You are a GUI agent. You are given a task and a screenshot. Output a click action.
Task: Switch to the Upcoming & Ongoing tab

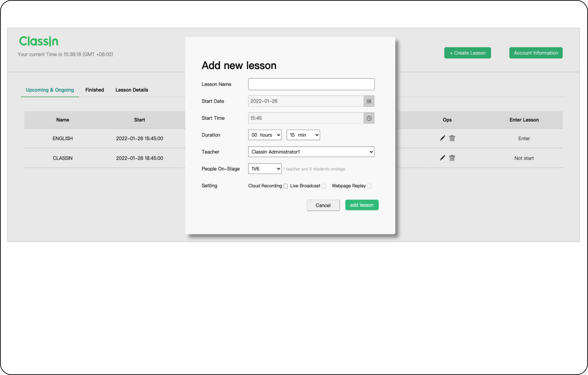(x=50, y=90)
